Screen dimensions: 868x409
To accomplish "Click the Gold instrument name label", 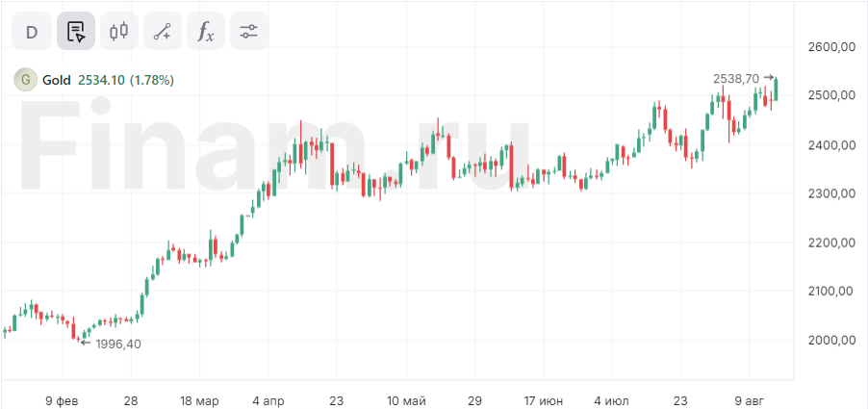I will (57, 80).
